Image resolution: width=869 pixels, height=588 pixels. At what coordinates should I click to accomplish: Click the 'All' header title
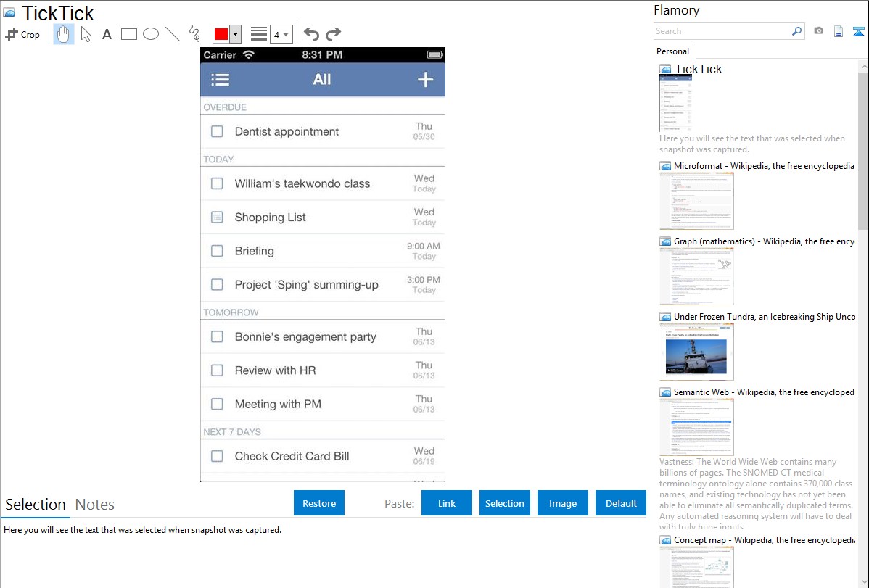tap(321, 79)
